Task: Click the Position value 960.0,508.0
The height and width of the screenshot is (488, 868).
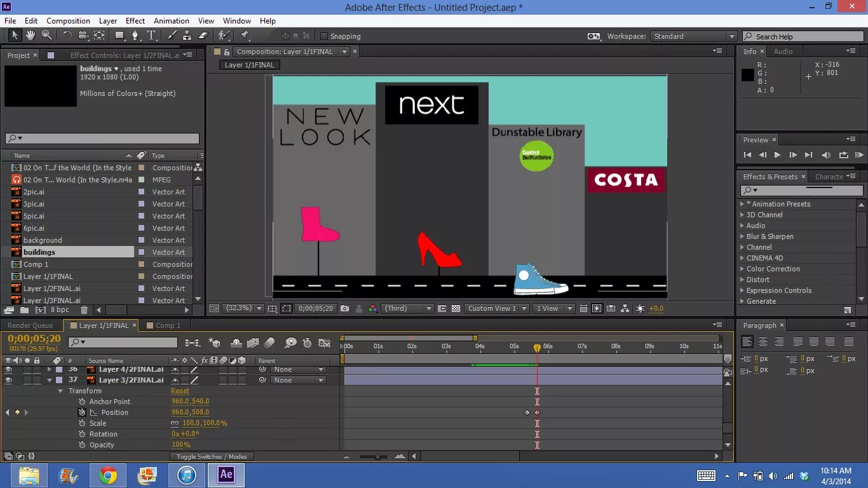Action: coord(190,412)
